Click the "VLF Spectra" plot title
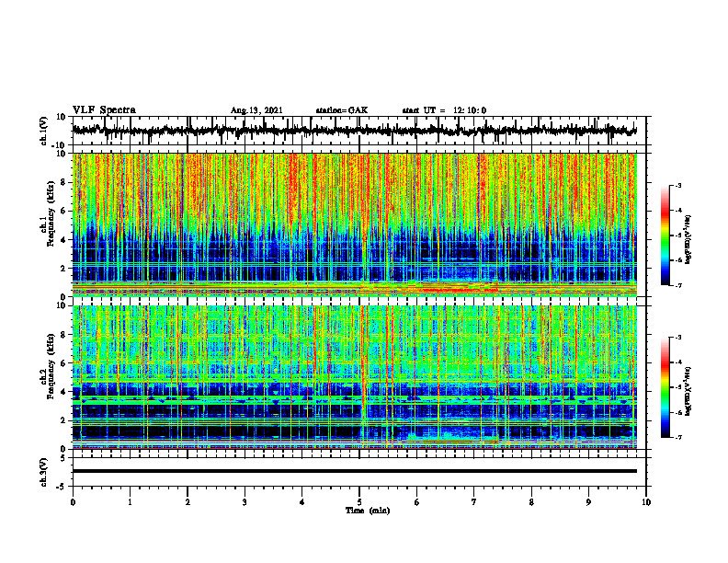Image resolution: width=728 pixels, height=563 pixels. 104,109
